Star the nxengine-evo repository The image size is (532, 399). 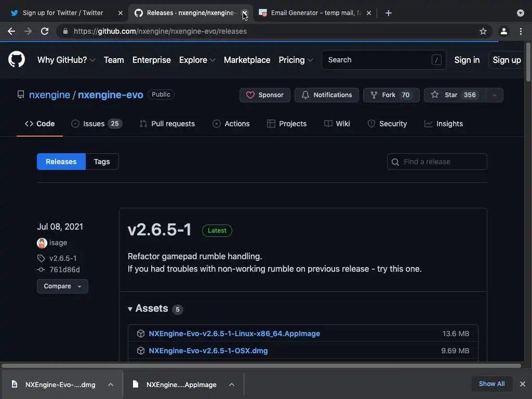coord(455,95)
